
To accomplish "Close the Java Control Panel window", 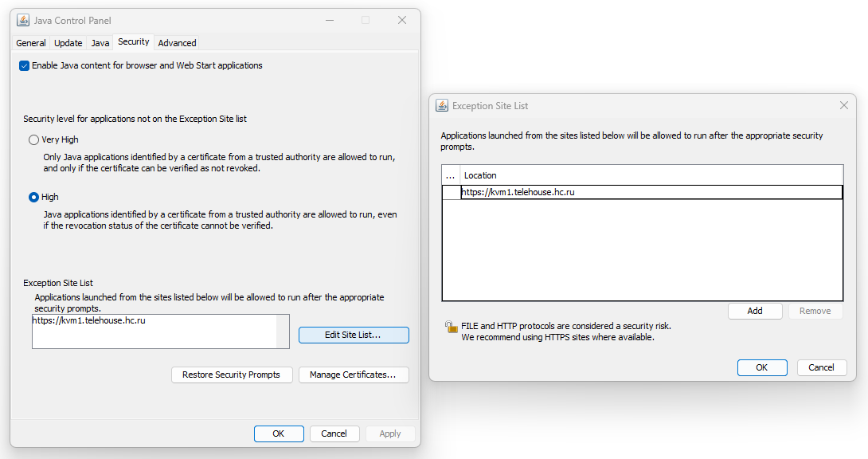I will [402, 20].
